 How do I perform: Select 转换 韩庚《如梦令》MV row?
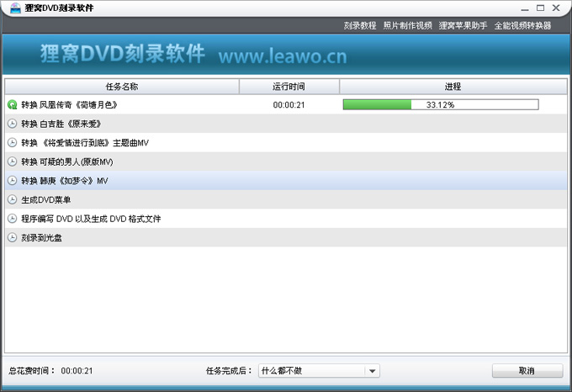coord(286,181)
